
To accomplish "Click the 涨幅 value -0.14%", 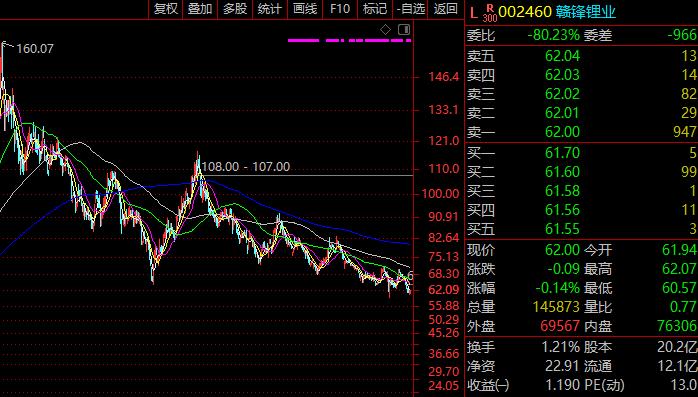I will click(x=557, y=288).
